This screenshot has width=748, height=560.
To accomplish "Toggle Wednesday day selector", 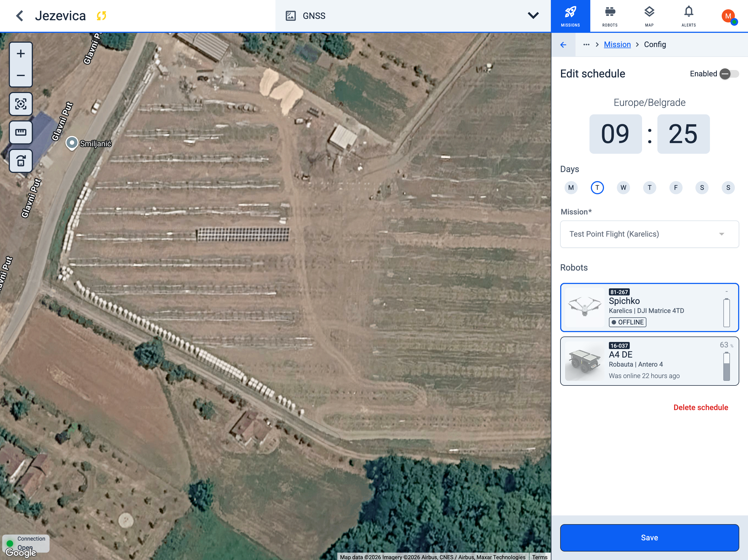I will pyautogui.click(x=623, y=188).
